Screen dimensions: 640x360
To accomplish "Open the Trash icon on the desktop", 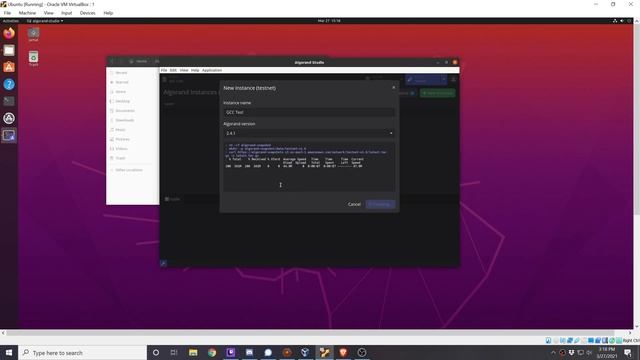I will pos(33,58).
